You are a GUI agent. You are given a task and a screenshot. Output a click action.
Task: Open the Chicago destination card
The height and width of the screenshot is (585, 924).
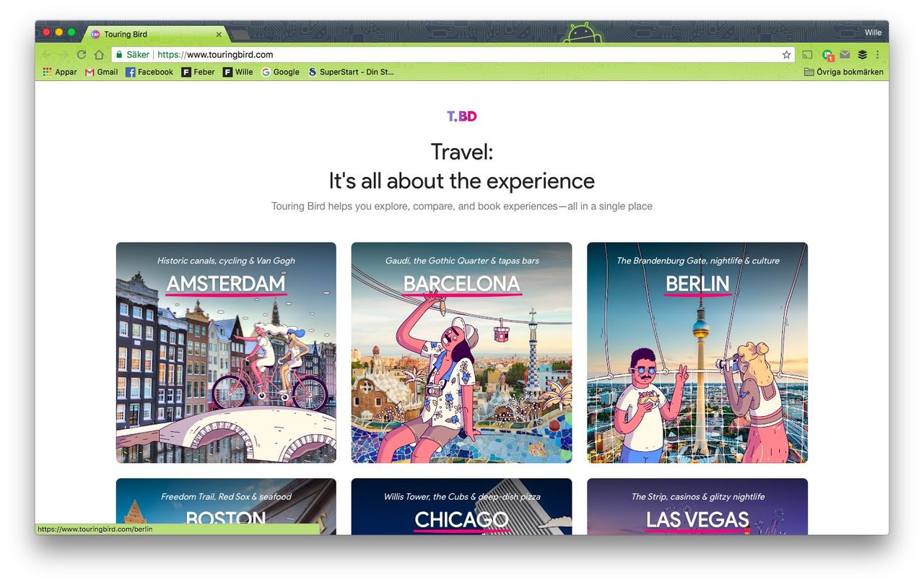pos(461,506)
